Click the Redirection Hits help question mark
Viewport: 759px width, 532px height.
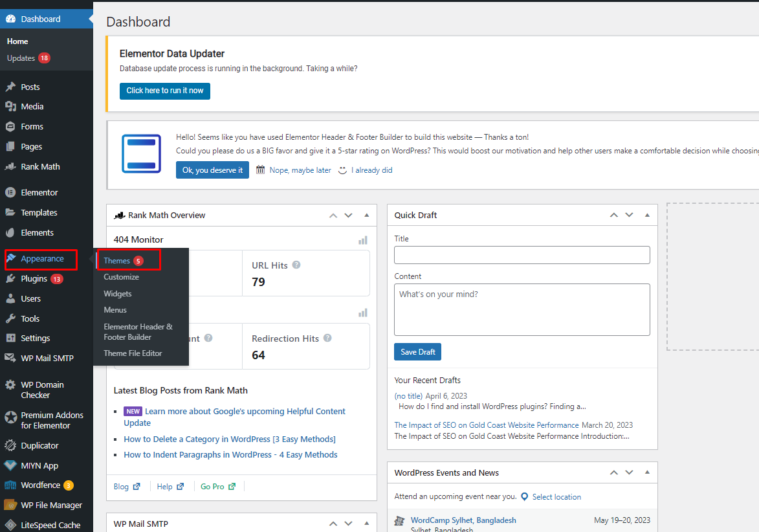(327, 338)
